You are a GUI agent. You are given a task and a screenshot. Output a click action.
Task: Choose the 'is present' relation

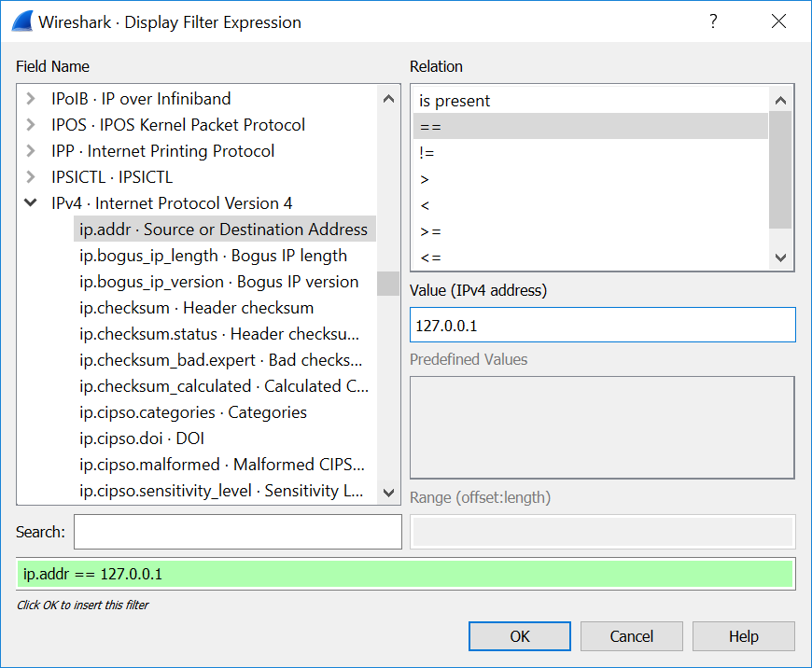(x=455, y=101)
